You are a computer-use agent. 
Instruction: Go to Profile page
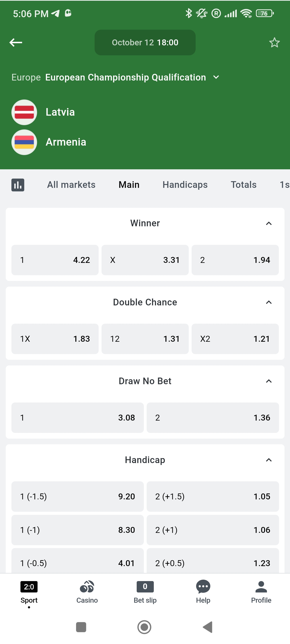tap(261, 592)
